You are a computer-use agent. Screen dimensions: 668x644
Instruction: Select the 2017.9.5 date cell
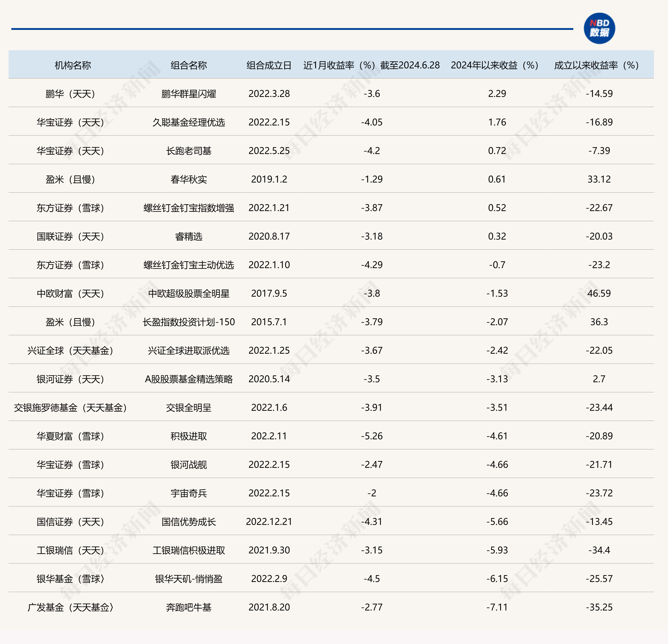269,293
